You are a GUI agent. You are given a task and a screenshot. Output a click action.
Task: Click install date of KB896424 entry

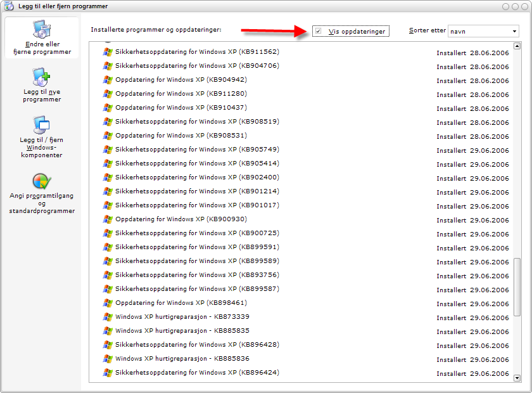click(490, 373)
